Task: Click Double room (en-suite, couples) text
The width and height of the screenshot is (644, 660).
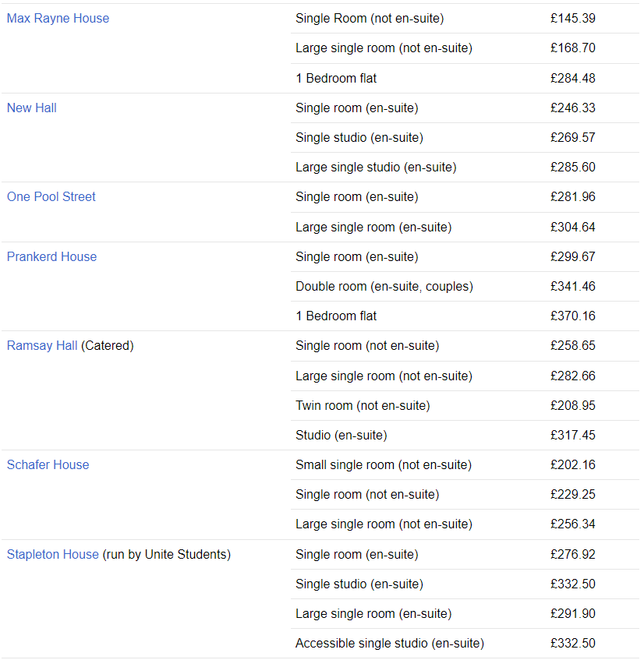Action: click(384, 287)
